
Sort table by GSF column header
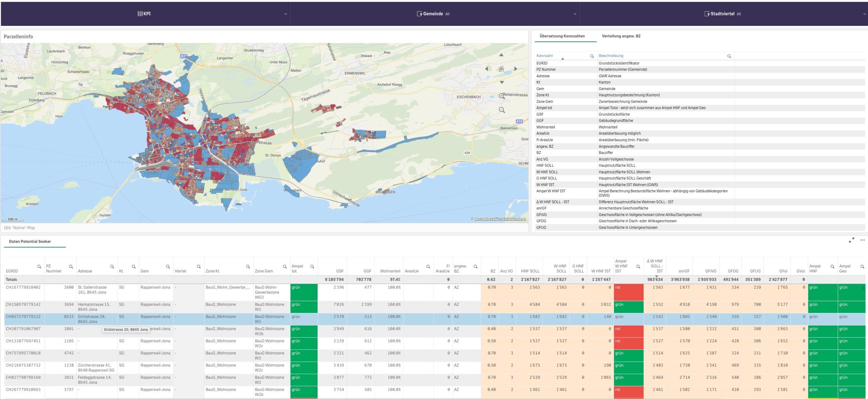[x=340, y=271]
